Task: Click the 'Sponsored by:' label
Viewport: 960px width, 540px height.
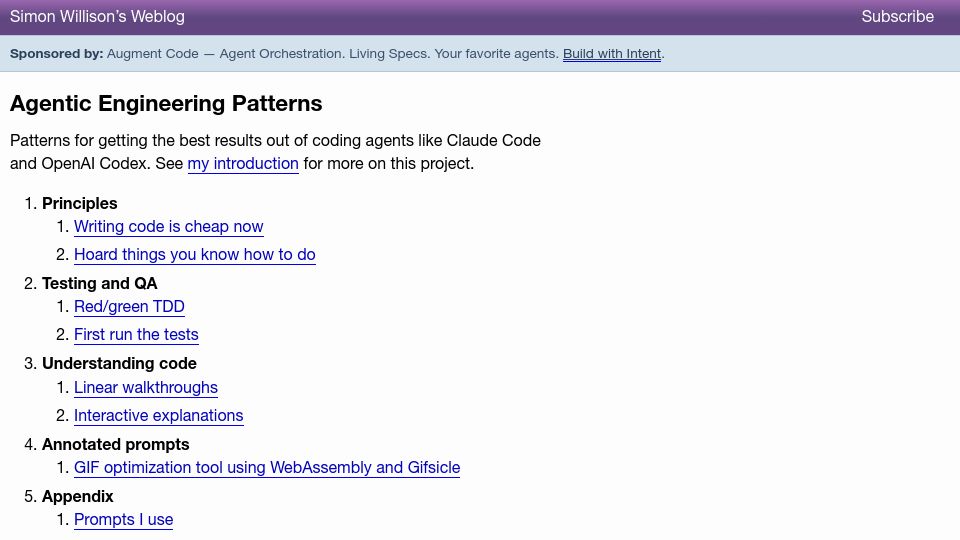Action: click(56, 54)
